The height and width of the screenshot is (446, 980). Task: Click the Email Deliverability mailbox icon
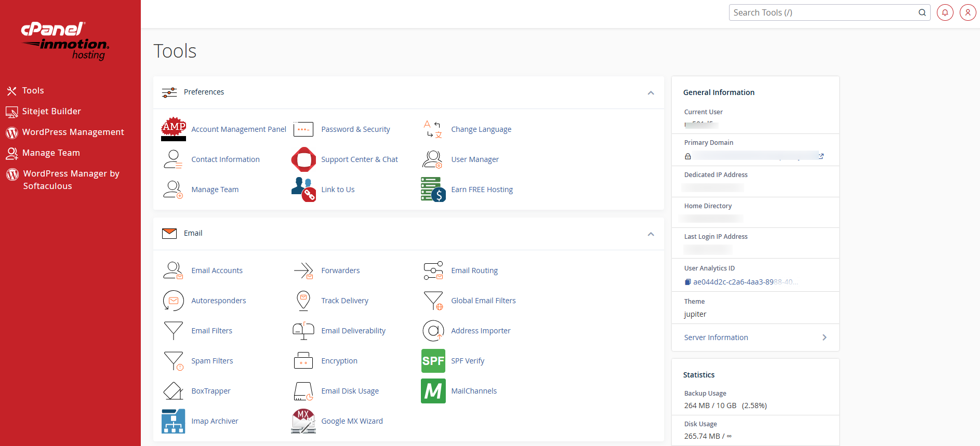[x=303, y=330]
